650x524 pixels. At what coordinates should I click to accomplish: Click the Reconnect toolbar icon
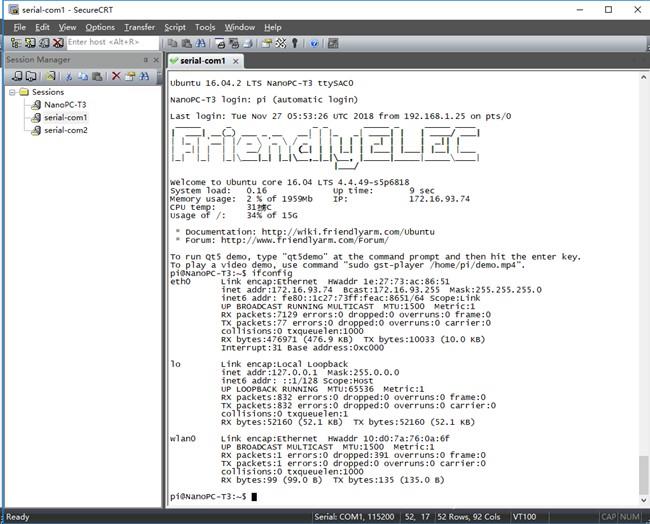pos(44,43)
